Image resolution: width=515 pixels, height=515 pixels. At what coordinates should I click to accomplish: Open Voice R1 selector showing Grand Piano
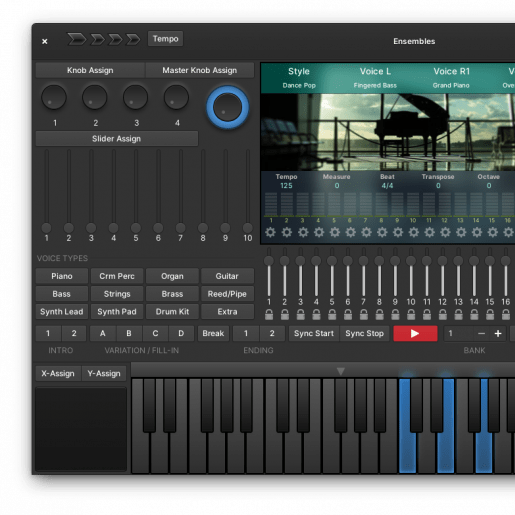[451, 78]
